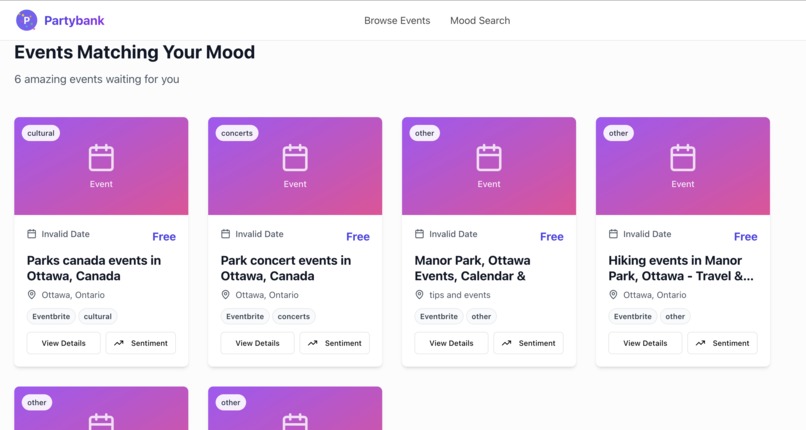Open Sentiment for Hiking events in Manor Park
This screenshot has height=430, width=806.
[722, 343]
